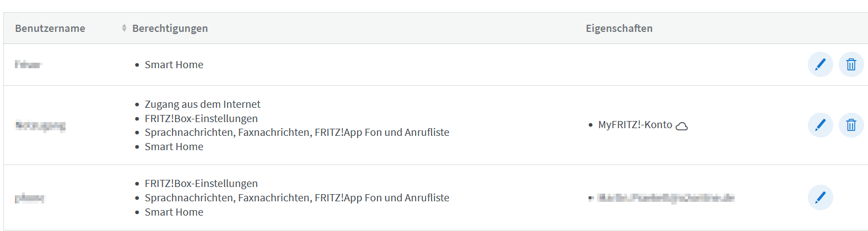
Task: Sort the list by Benutzername arrows
Action: point(124,28)
